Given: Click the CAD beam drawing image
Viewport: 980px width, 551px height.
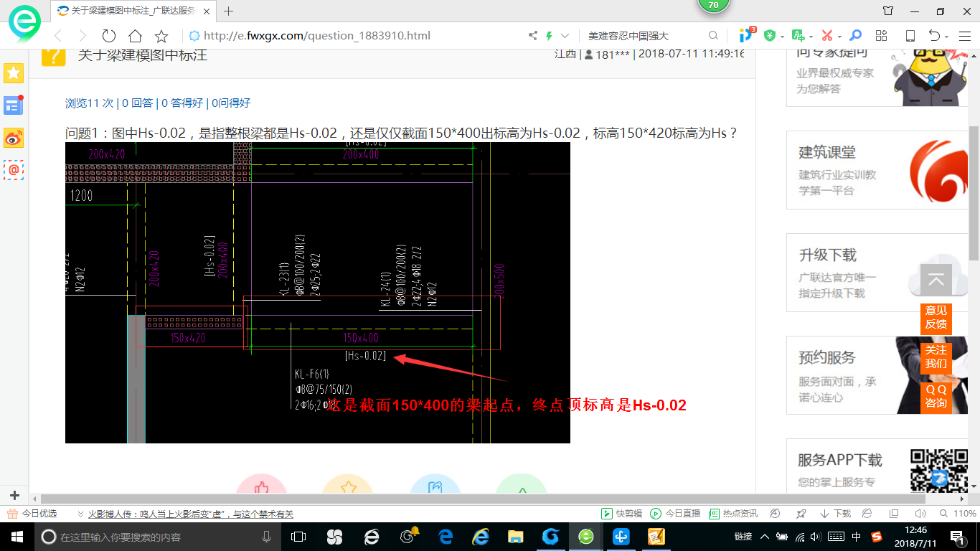Looking at the screenshot, I should point(317,292).
